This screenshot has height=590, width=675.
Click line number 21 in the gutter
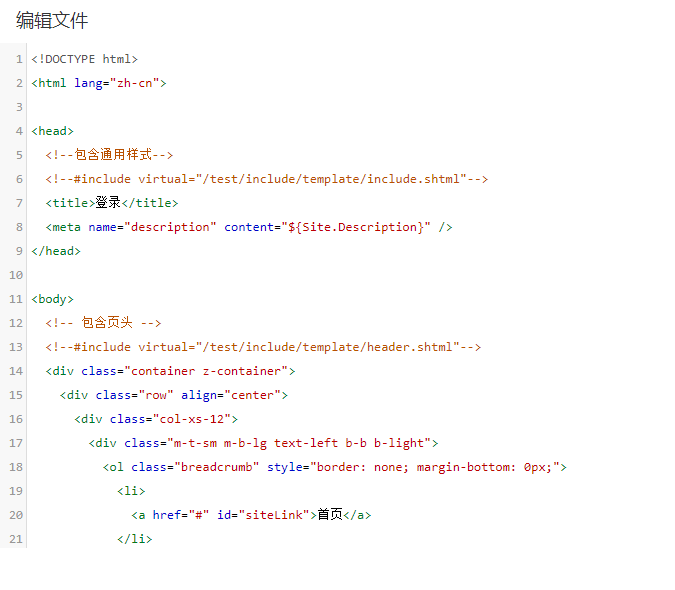(16, 539)
